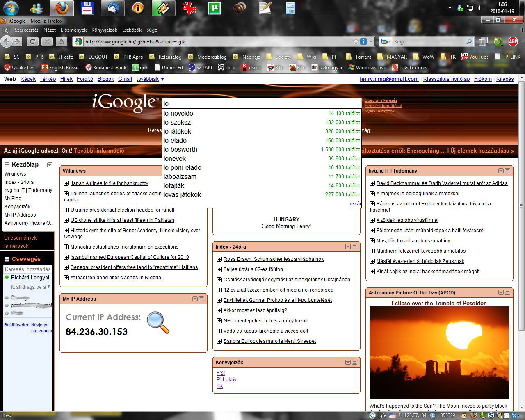Close suggestions with the bezár link
The height and width of the screenshot is (420, 525).
pyautogui.click(x=354, y=203)
